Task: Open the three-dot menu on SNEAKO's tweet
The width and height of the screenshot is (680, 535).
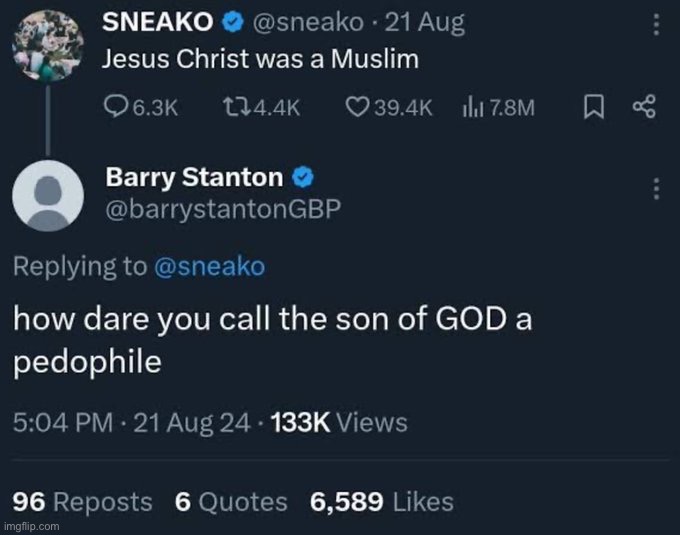Action: [x=656, y=22]
